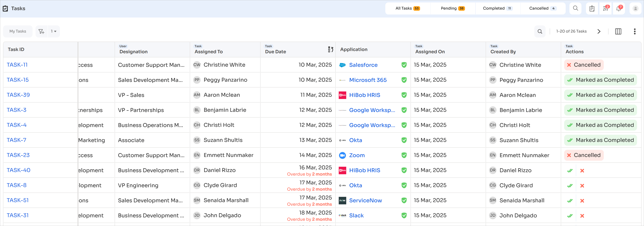644x226 pixels.
Task: Open the ServiceNow application link
Action: pos(366,200)
